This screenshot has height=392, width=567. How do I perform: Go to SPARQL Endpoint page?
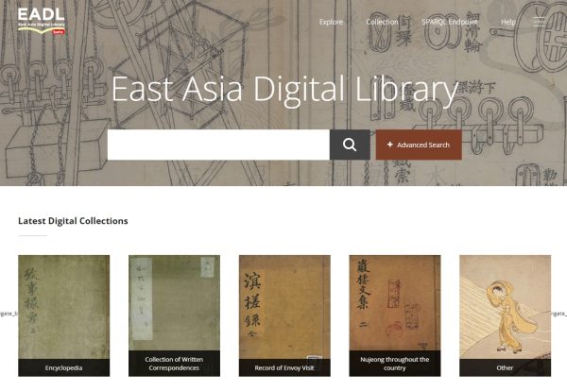tap(450, 22)
